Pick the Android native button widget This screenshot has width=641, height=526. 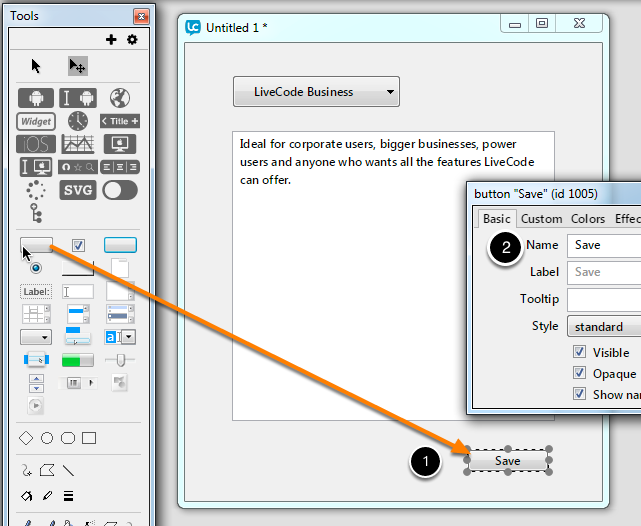click(x=36, y=98)
